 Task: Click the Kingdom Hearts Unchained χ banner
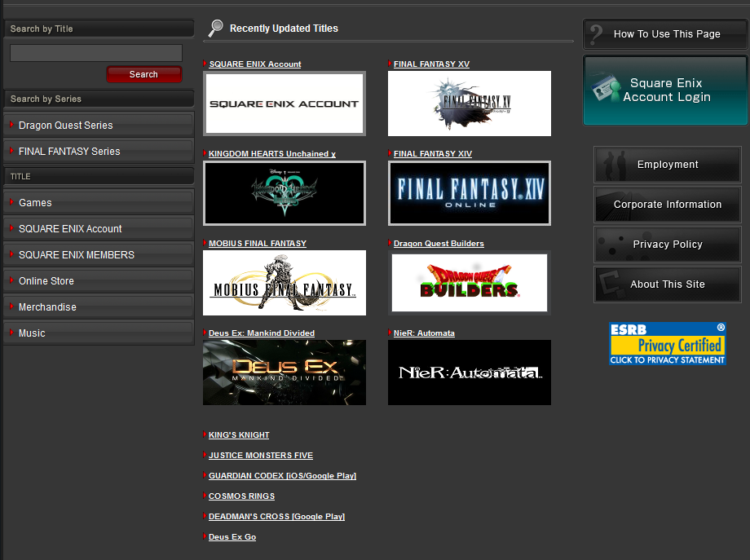(285, 193)
